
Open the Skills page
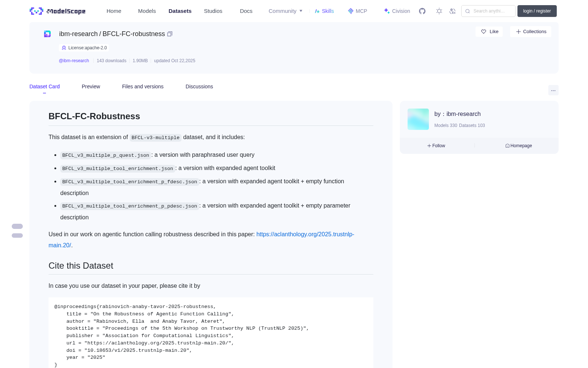click(325, 11)
